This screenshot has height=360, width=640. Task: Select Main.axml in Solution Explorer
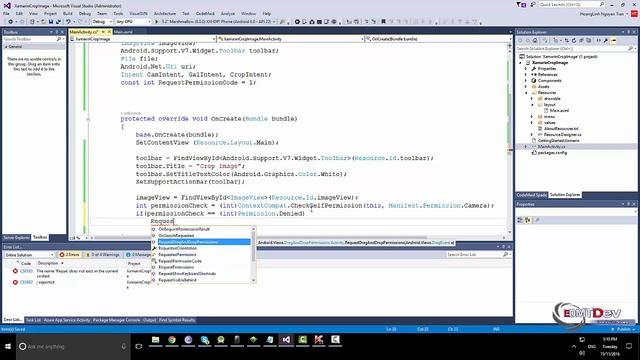tap(559, 111)
